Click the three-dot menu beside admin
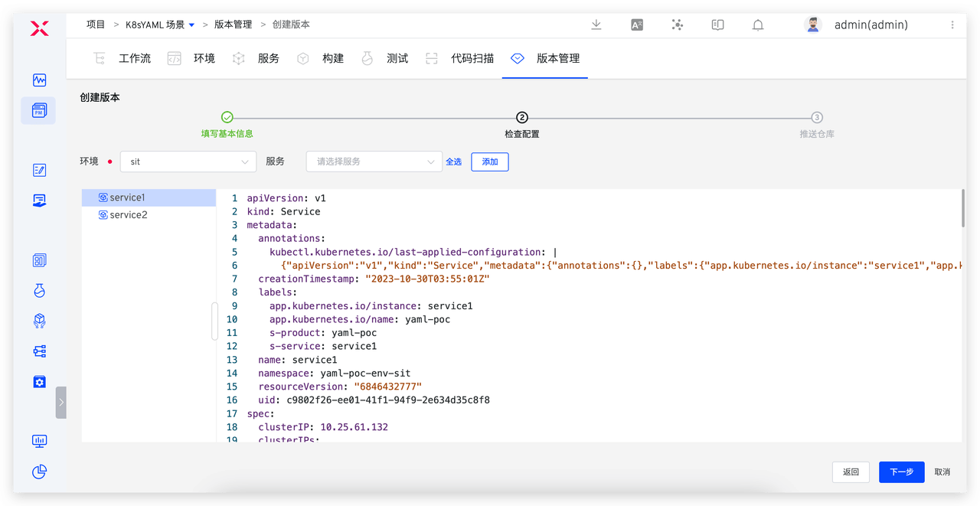The image size is (980, 506). point(952,24)
